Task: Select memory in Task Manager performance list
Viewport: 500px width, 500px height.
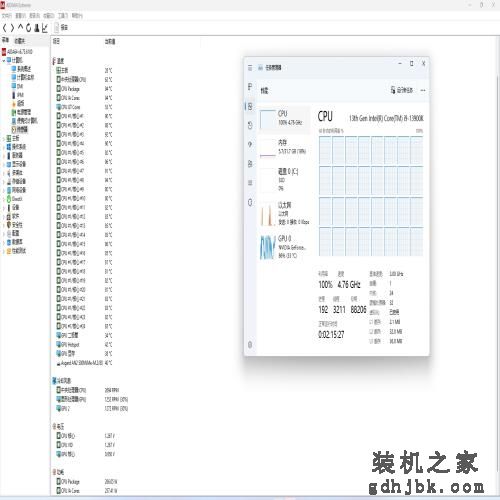Action: (284, 148)
